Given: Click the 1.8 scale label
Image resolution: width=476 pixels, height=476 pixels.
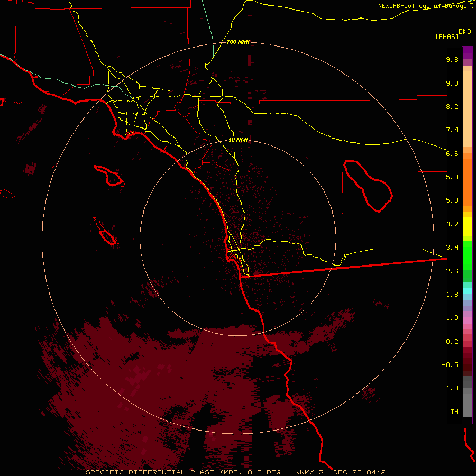Looking at the screenshot, I should click(452, 295).
